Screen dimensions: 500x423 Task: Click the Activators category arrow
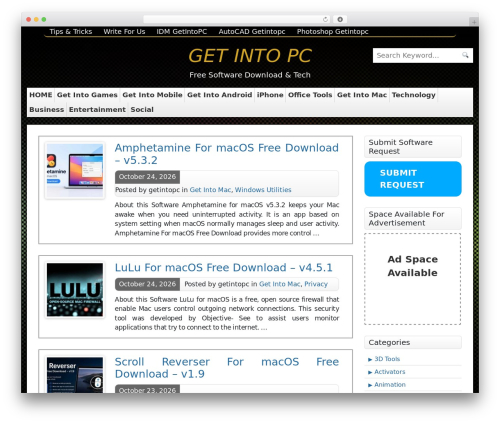(x=370, y=372)
